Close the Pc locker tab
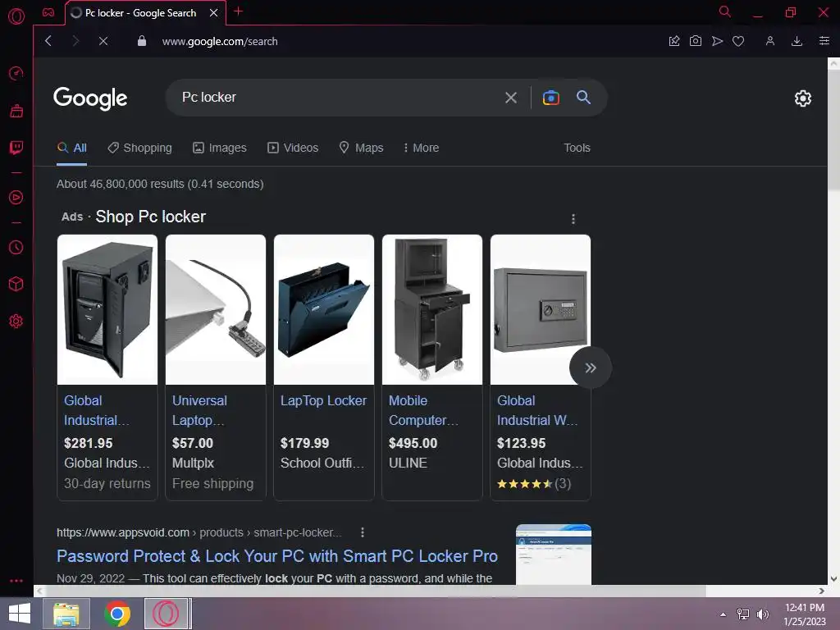The height and width of the screenshot is (630, 840). pos(214,13)
